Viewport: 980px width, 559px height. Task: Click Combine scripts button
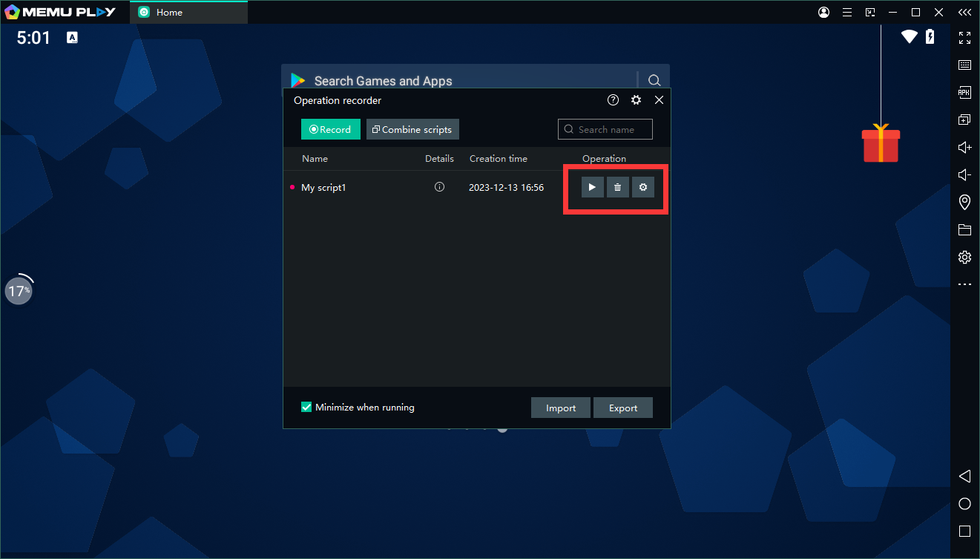(412, 129)
